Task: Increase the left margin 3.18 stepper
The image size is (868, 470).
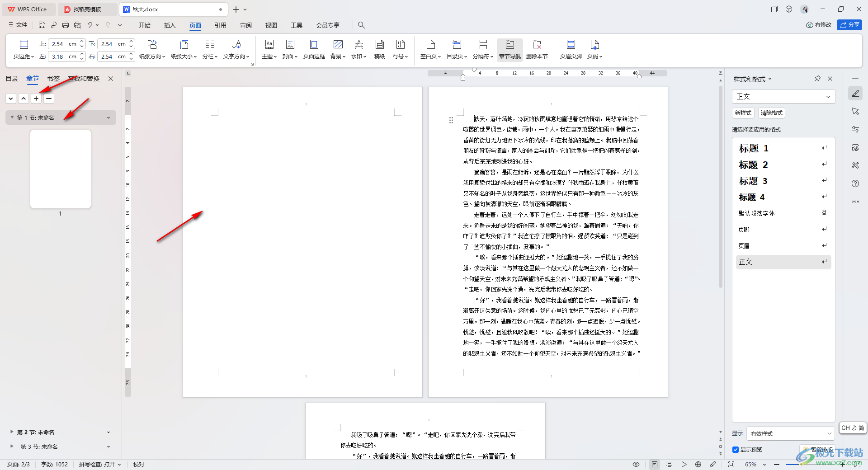Action: click(x=82, y=54)
